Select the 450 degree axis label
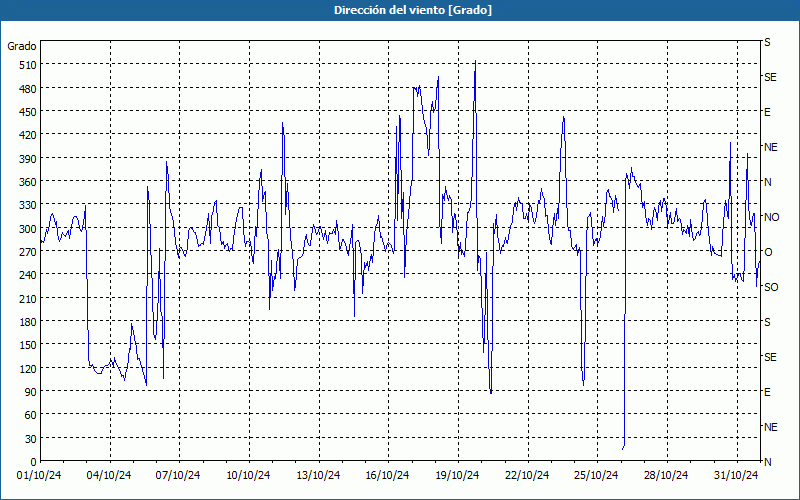The image size is (800, 500). click(27, 112)
